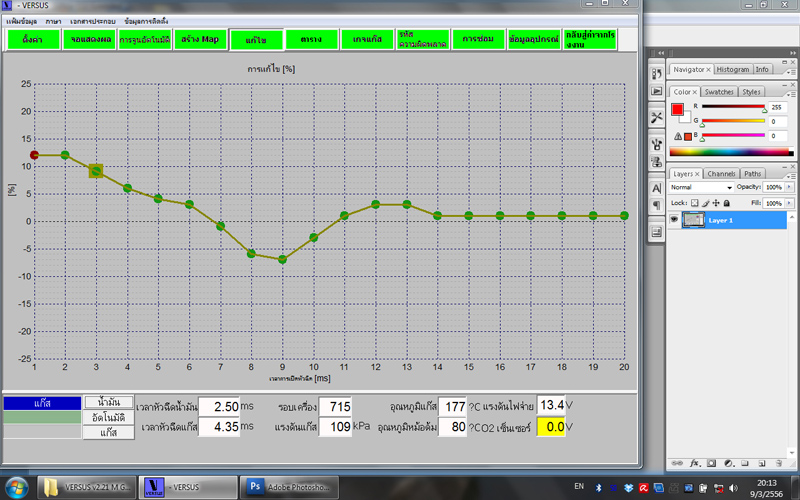Open the Actions panel icon in Photoshop dock

pyautogui.click(x=657, y=91)
